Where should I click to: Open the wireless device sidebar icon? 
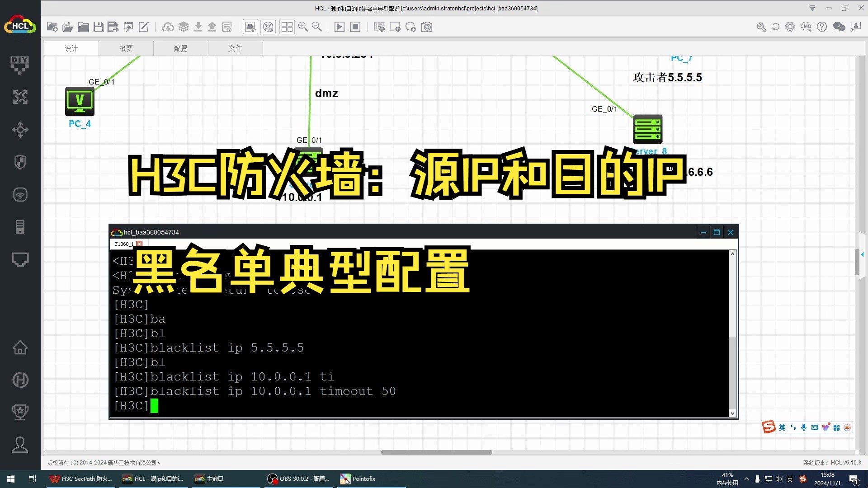[20, 195]
